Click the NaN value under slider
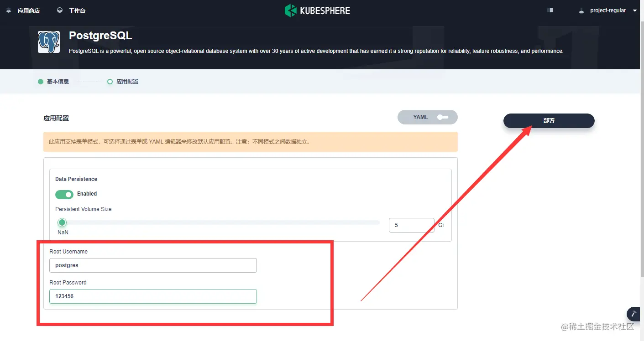The image size is (644, 341). click(63, 232)
